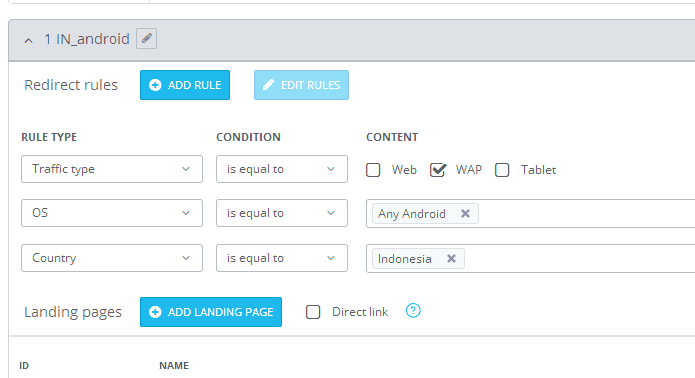Remove the Indonesia tag
Image resolution: width=695 pixels, height=378 pixels.
(x=451, y=258)
